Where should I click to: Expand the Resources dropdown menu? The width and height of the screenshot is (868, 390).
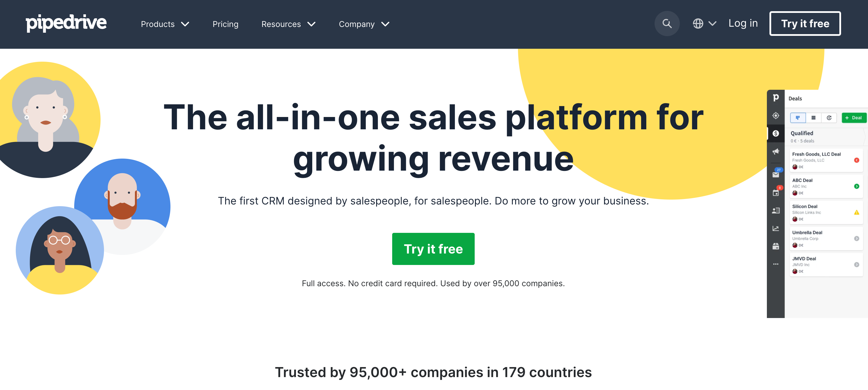click(x=288, y=24)
